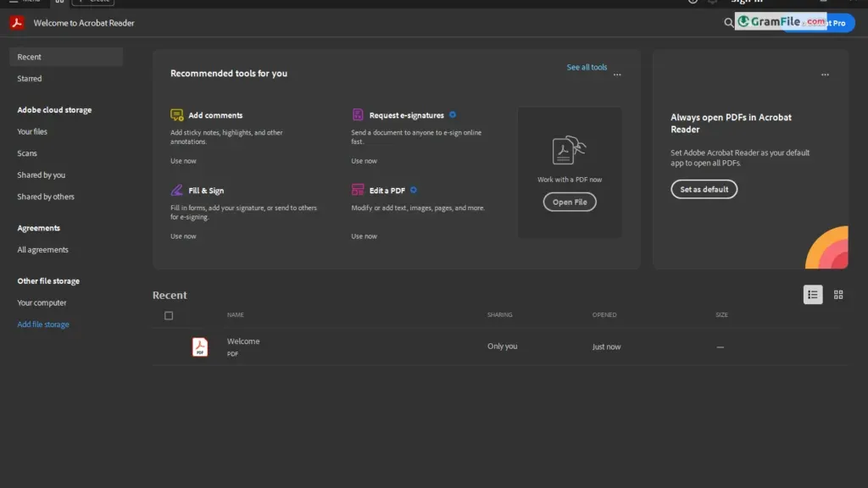Image resolution: width=868 pixels, height=488 pixels.
Task: Click the Add comments tool title
Action: 215,115
